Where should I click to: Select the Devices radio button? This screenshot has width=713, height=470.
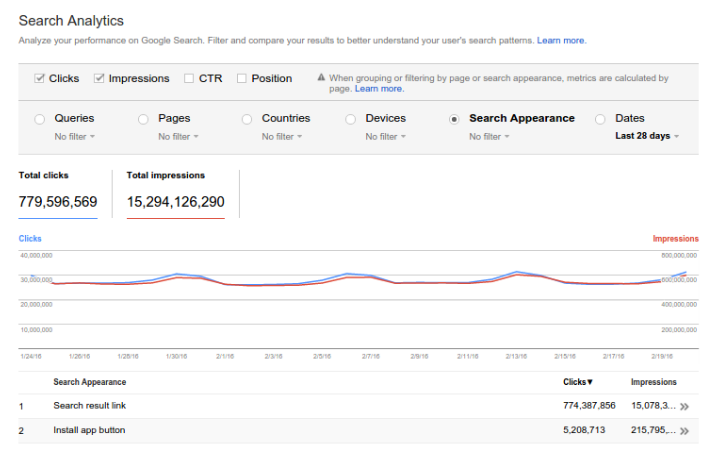pos(351,118)
